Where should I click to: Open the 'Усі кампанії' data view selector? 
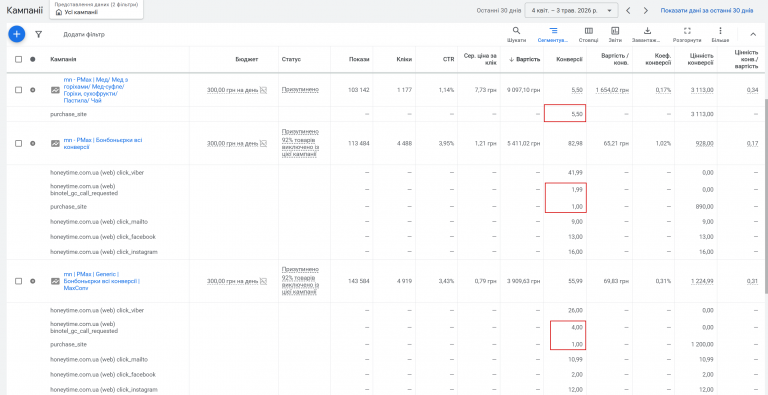[96, 9]
